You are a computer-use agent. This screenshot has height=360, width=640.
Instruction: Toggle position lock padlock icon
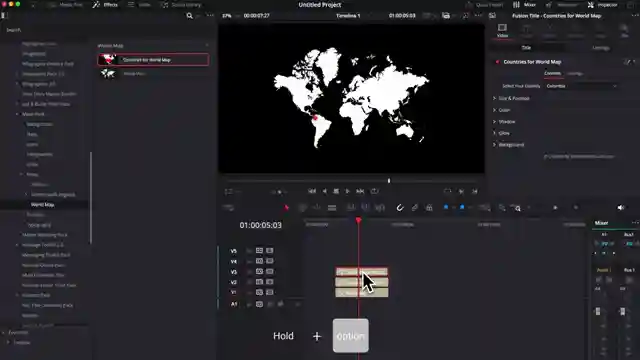429,208
